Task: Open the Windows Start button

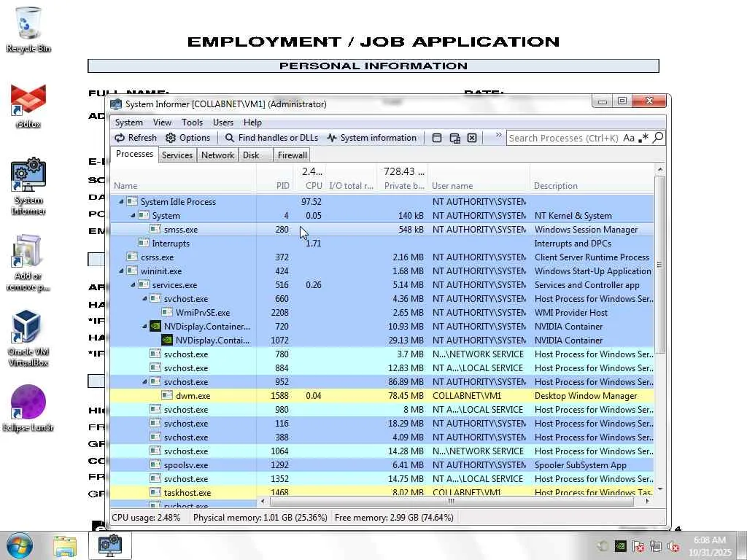Action: click(20, 545)
